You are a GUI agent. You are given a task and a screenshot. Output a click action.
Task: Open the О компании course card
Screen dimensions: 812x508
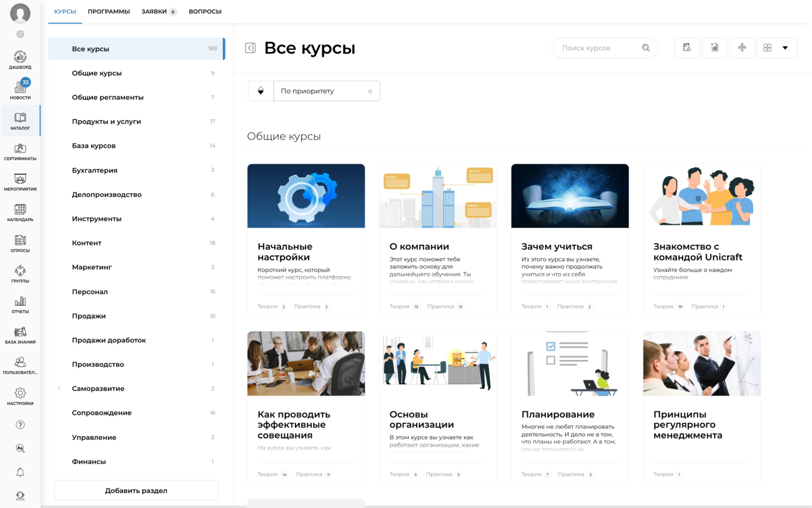[x=438, y=241]
